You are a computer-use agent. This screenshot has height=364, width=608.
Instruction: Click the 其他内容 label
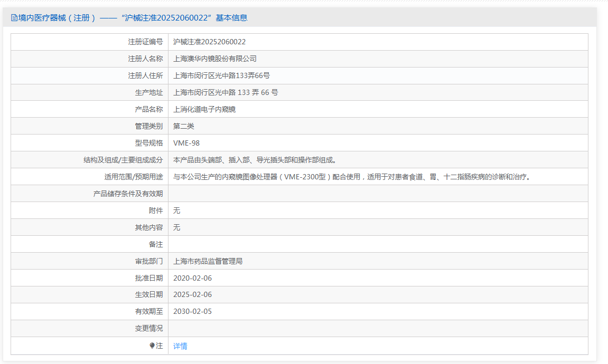[x=149, y=228]
